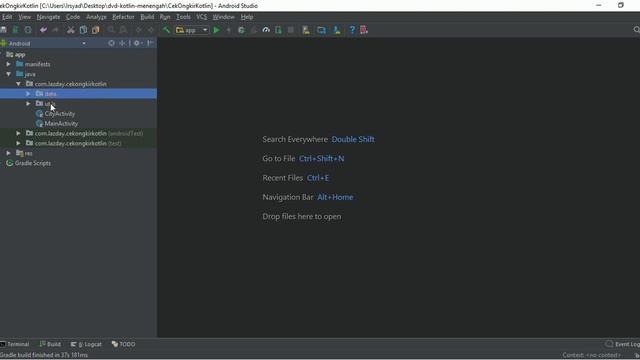Click the green Make Project hammer icon

(x=166, y=30)
